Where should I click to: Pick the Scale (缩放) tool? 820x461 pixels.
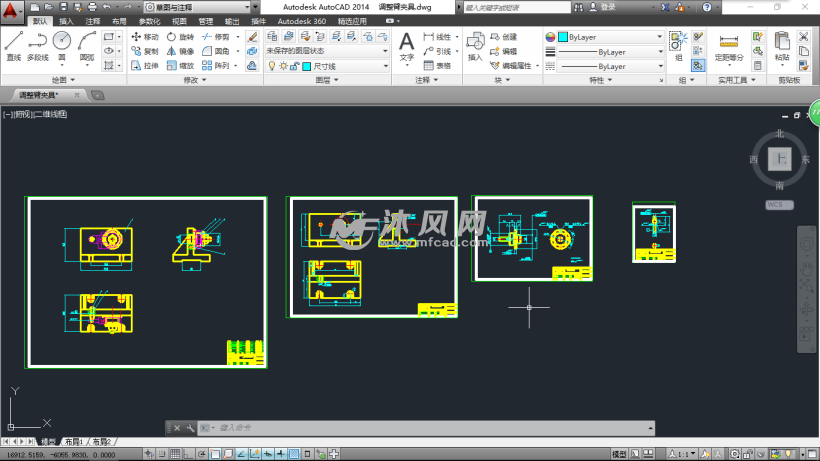[180, 66]
